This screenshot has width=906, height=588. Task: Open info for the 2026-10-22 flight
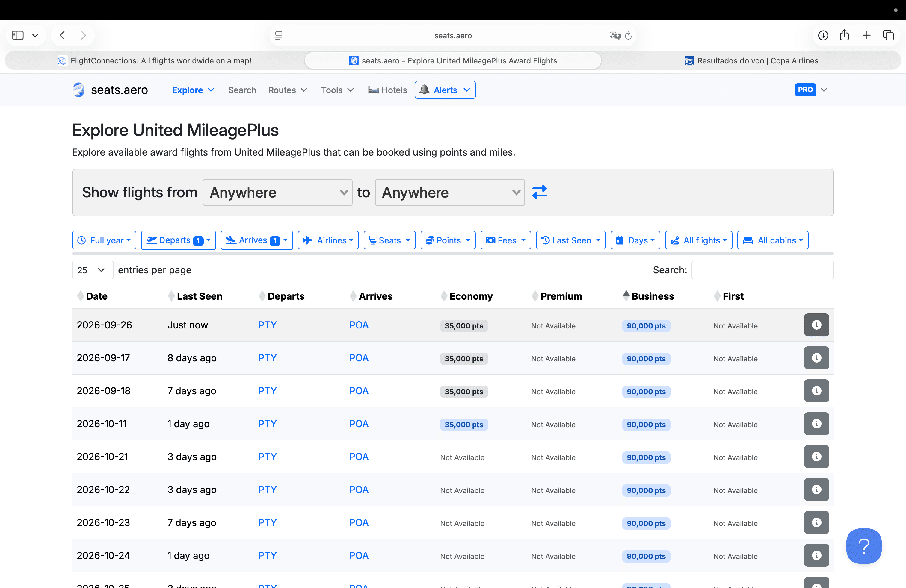[x=816, y=490]
